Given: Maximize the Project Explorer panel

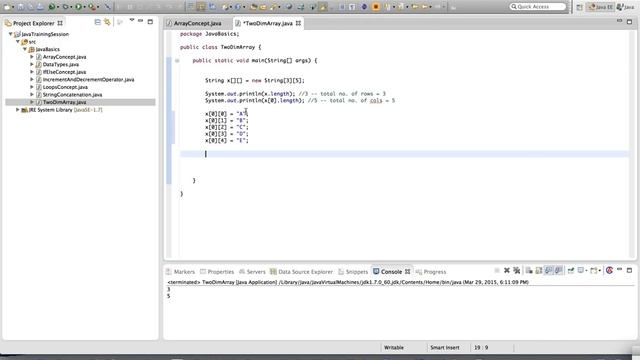Looking at the screenshot, I should click(150, 21).
